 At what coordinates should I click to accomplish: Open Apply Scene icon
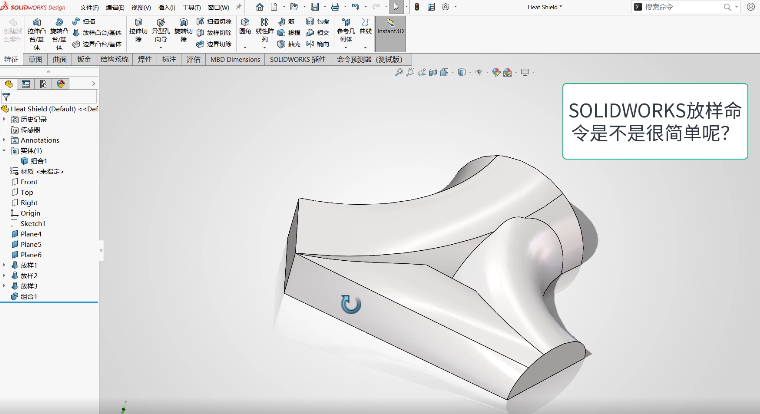(507, 72)
